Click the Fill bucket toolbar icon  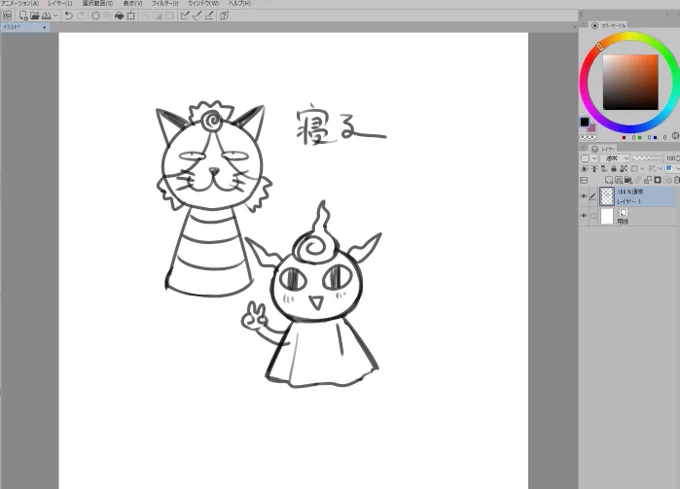tap(119, 16)
